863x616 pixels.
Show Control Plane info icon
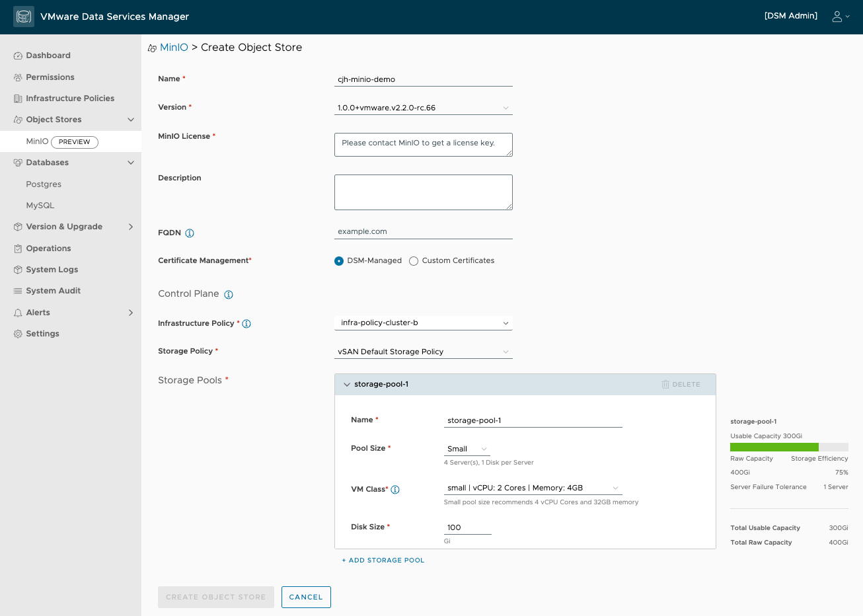229,295
